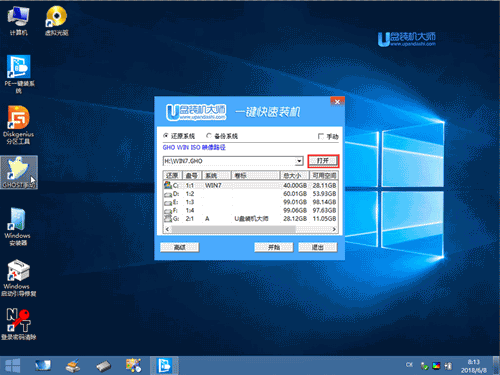This screenshot has height=375, width=500.
Task: Select the GHOST ghost desktop icon
Action: coord(19,172)
